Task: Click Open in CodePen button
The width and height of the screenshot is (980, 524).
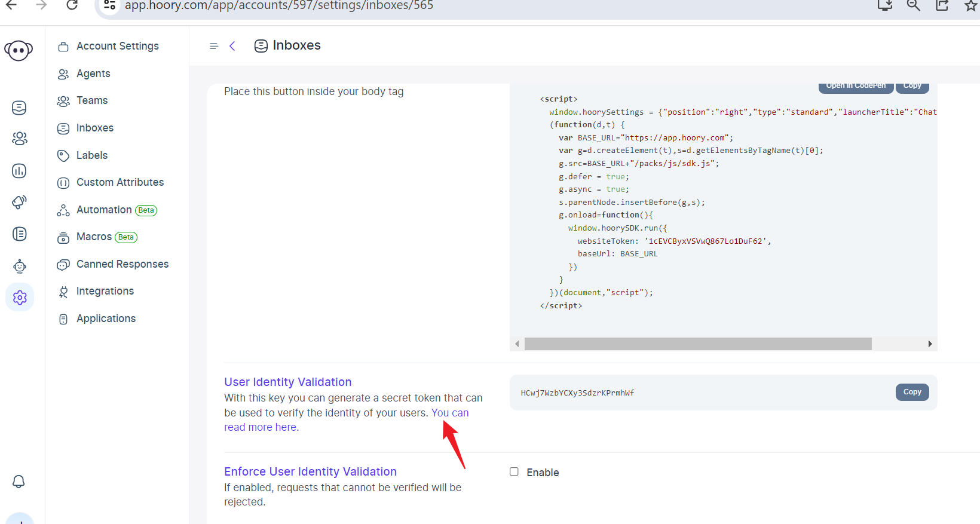Action: click(x=856, y=87)
